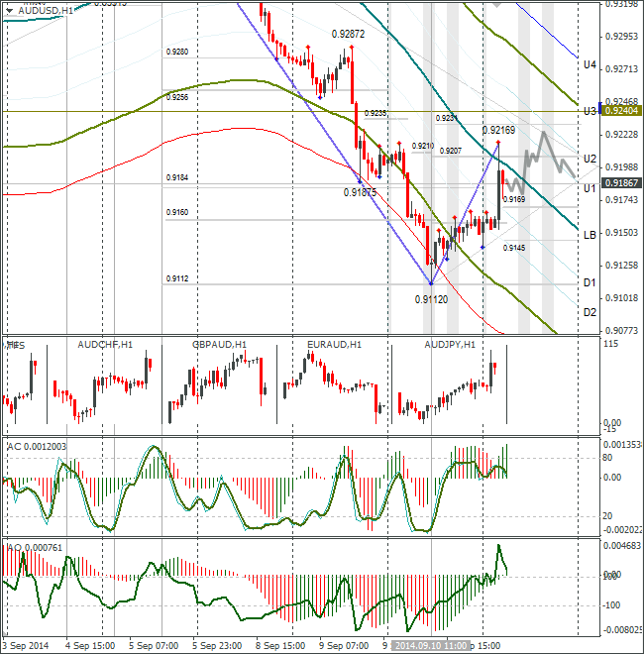Click 8 Sep 15:00 on time axis
The height and width of the screenshot is (654, 644).
tap(280, 646)
